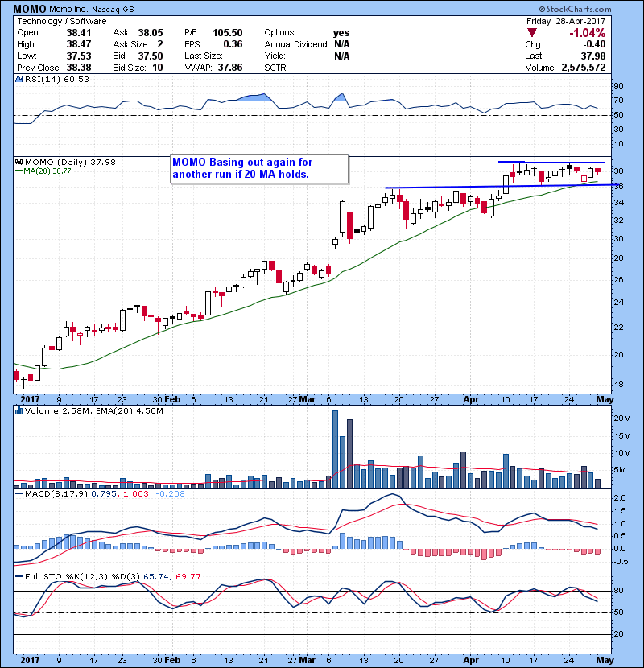This screenshot has width=644, height=668.
Task: Select the MOMO ticker symbol in the header
Action: 30,9
